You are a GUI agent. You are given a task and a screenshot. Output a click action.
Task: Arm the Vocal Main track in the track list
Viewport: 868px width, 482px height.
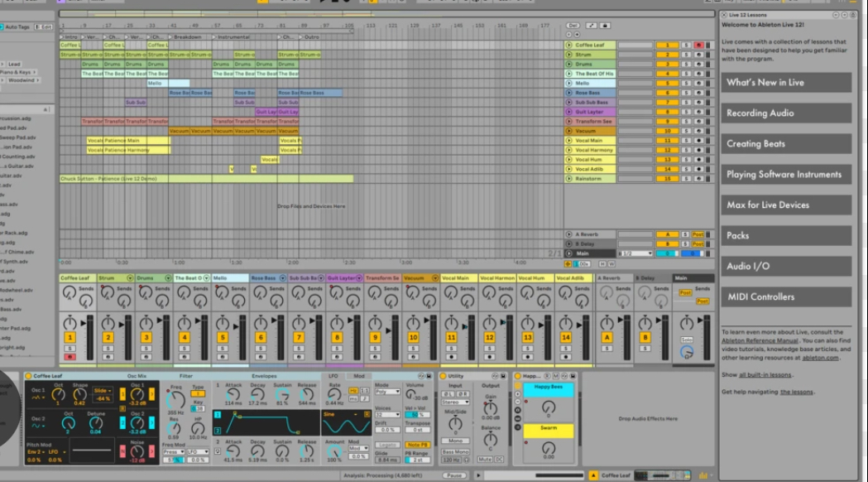point(698,141)
